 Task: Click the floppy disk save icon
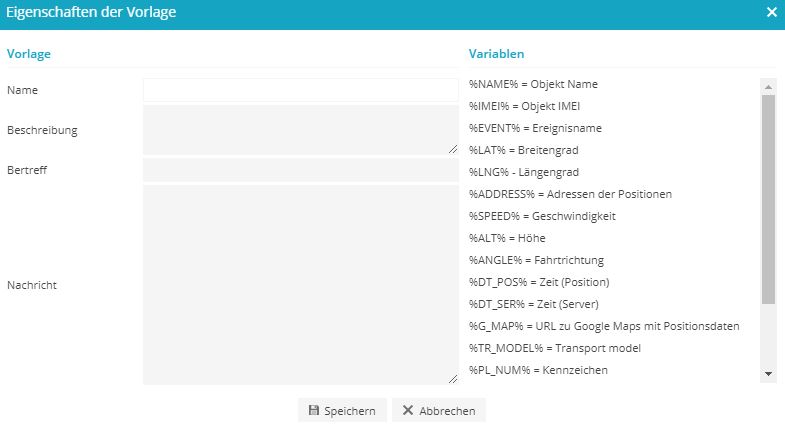pyautogui.click(x=313, y=410)
